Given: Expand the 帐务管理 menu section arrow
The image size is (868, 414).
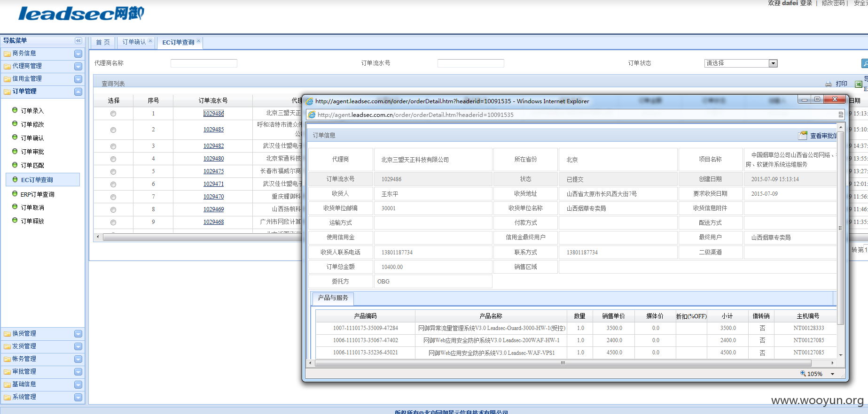Looking at the screenshot, I should [78, 359].
